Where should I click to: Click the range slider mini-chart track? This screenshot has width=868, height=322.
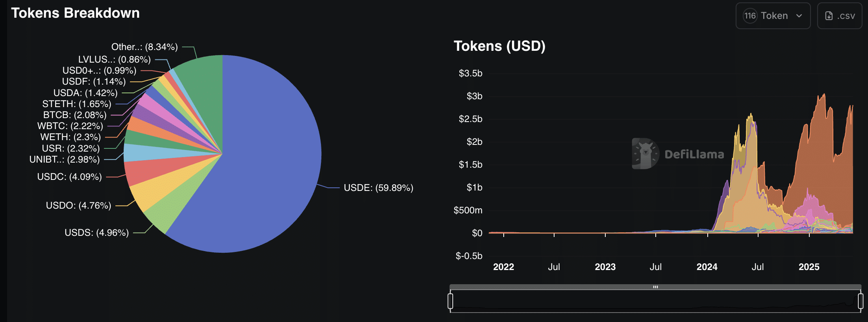click(655, 301)
